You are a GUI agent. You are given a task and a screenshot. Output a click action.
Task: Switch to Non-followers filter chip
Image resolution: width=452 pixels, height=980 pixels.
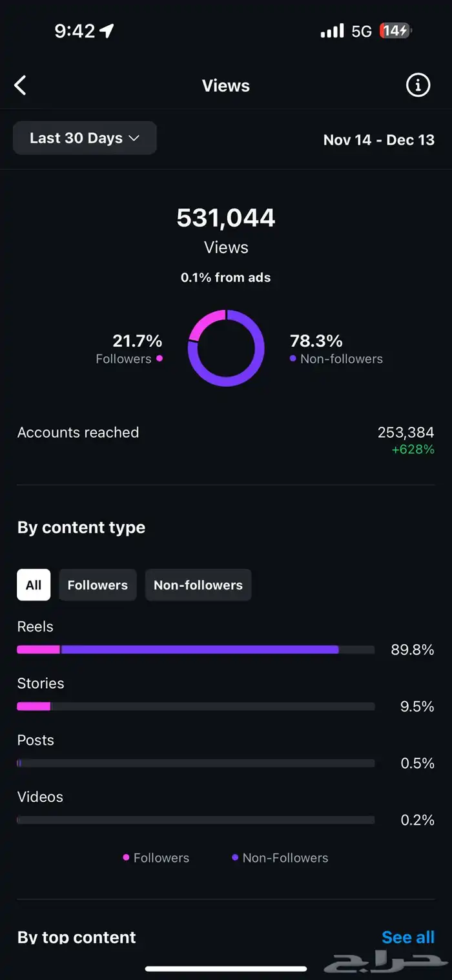(198, 585)
